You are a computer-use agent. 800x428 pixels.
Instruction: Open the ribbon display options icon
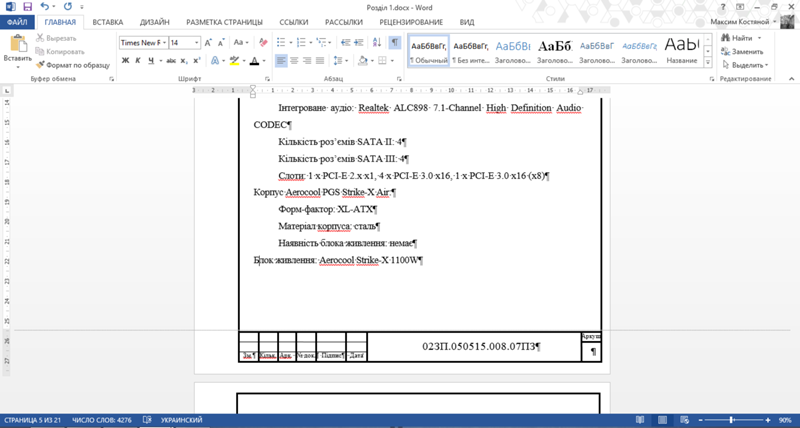[740, 7]
